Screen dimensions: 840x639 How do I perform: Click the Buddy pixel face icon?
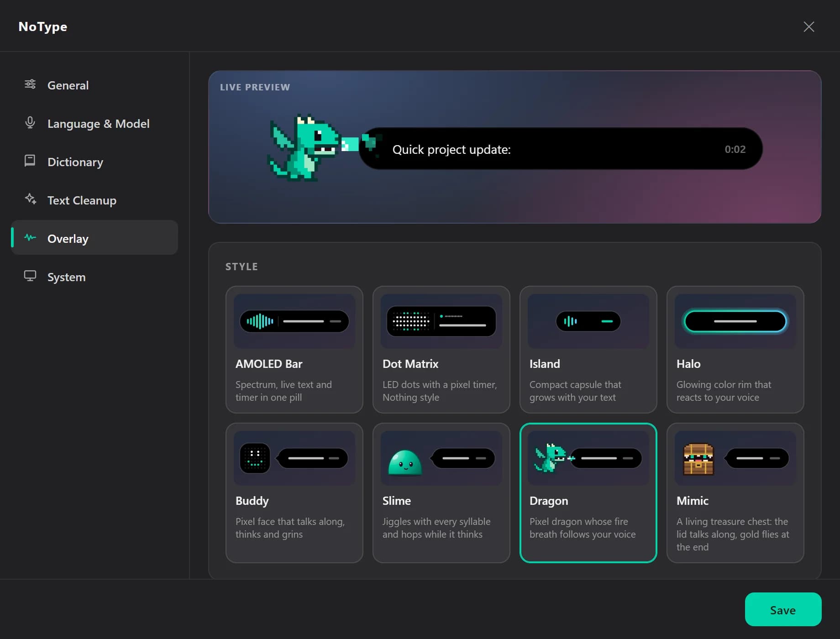click(255, 458)
